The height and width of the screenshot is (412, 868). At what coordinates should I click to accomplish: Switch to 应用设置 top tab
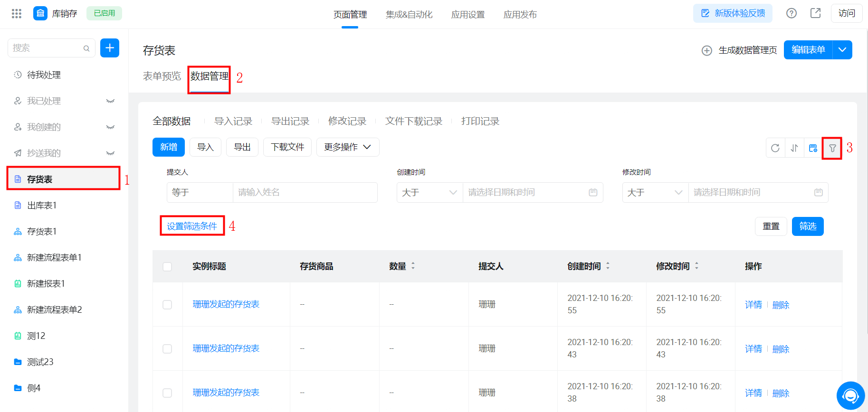(x=468, y=15)
